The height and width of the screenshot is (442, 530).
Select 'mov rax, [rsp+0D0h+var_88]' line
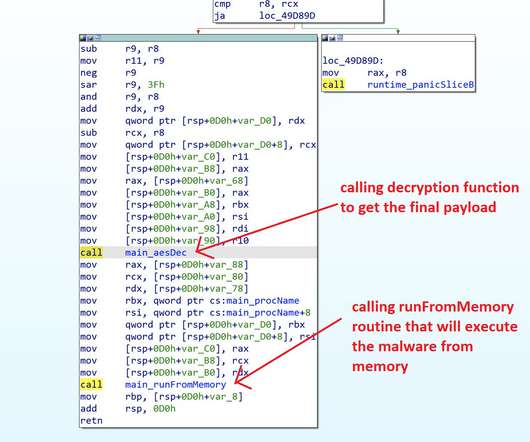[x=165, y=265]
